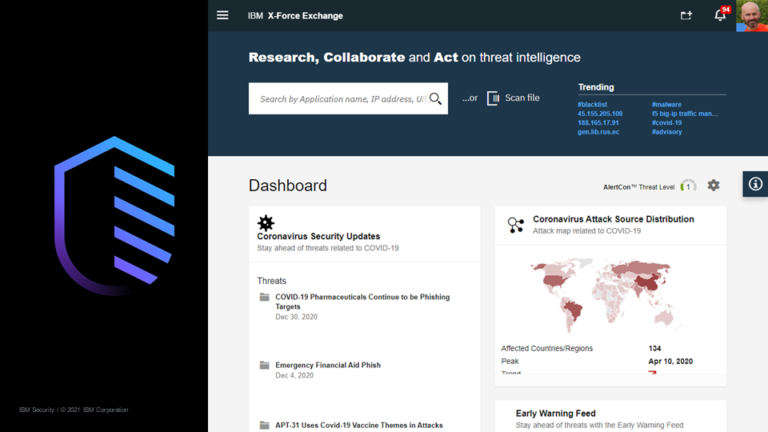Screen dimensions: 768x432
Task: Click the COVID-19 attack world map
Action: point(606,295)
